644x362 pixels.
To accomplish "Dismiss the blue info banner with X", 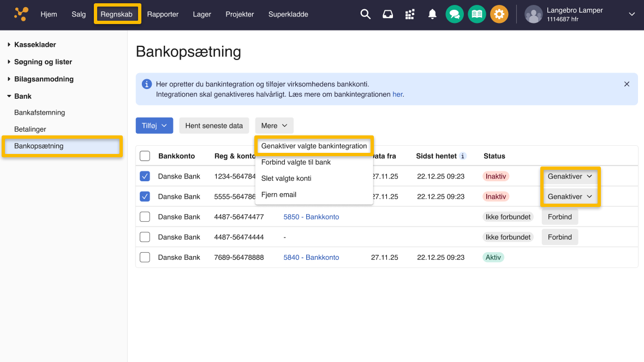I will (x=627, y=84).
